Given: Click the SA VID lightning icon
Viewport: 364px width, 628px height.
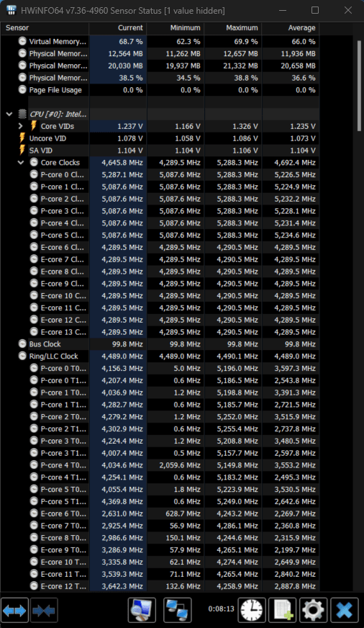Looking at the screenshot, I should click(x=22, y=151).
